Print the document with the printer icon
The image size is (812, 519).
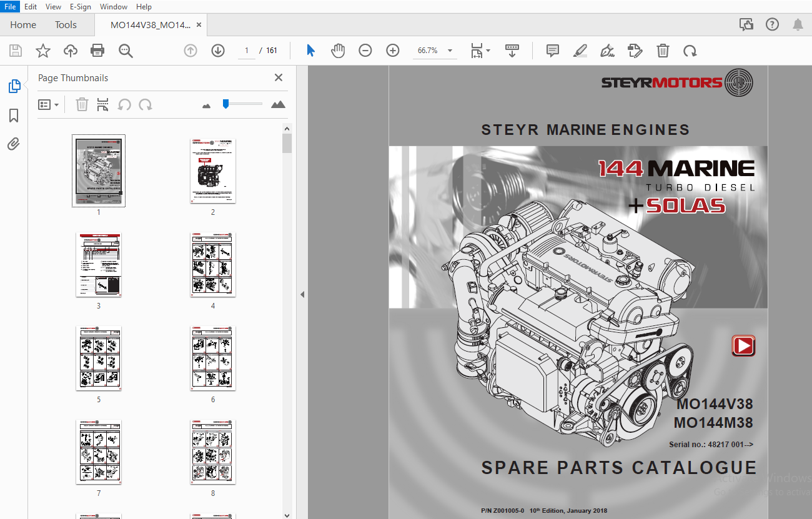[97, 51]
